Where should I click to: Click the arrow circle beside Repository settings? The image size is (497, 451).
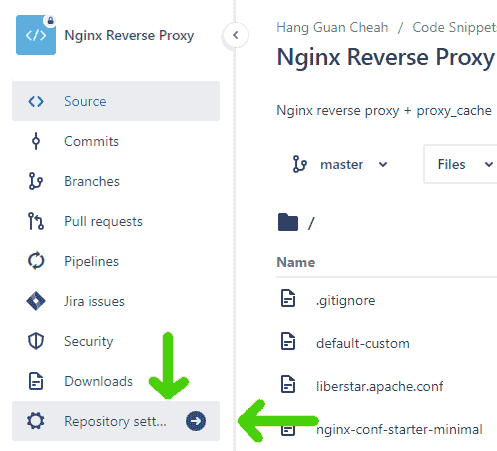tap(196, 421)
